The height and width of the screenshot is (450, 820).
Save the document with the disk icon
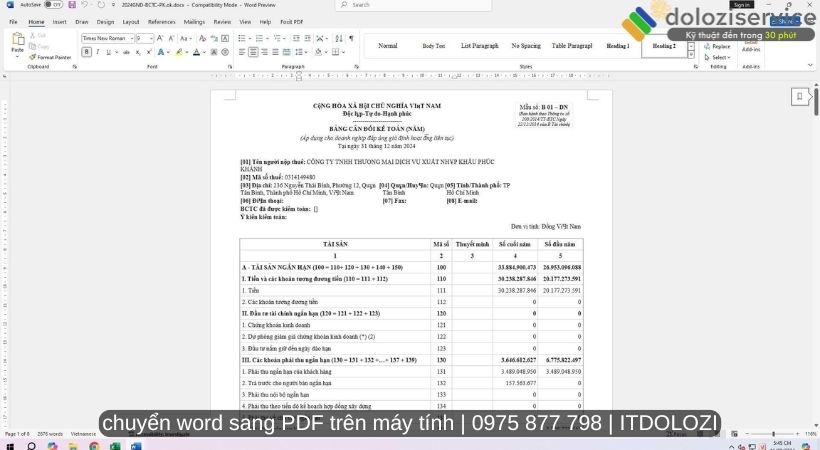pyautogui.click(x=72, y=5)
